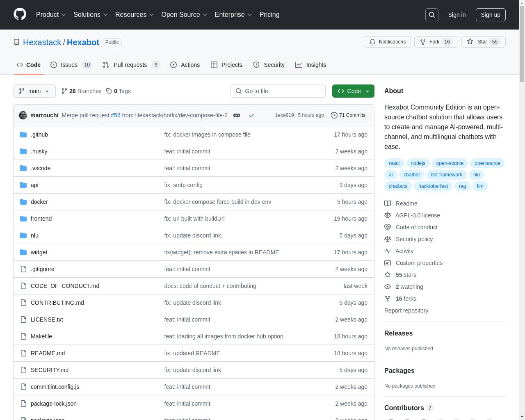The height and width of the screenshot is (420, 525).
Task: Click the file icon beside LICENSE.txt
Action: (23, 320)
